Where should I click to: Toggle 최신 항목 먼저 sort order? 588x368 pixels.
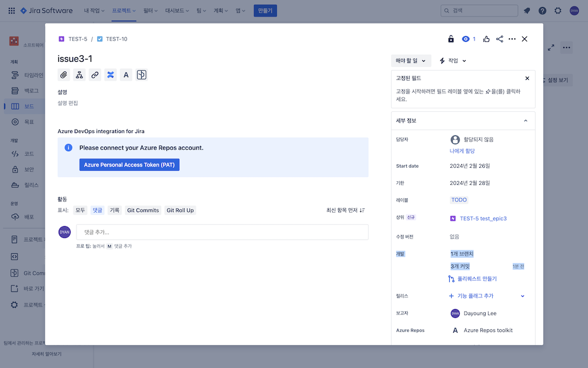(345, 210)
